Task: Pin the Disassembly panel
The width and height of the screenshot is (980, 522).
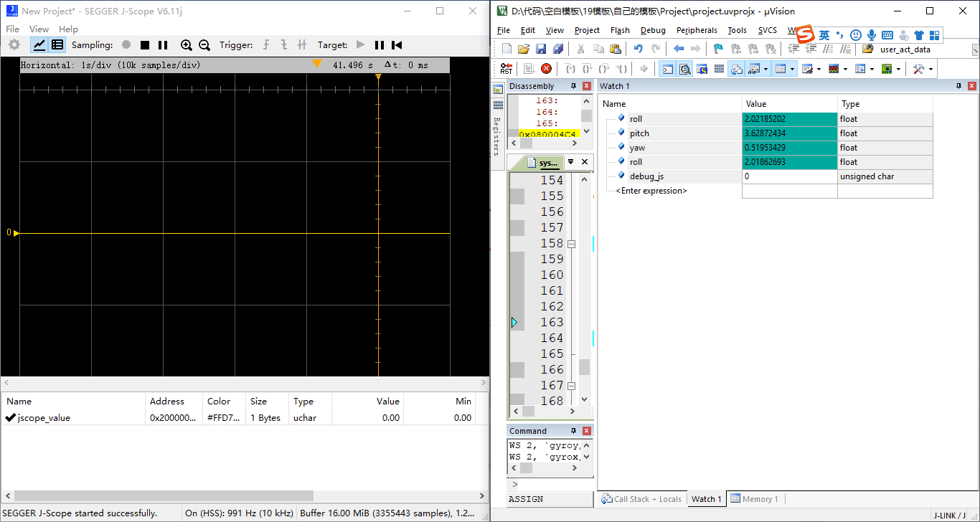Action: pos(573,86)
